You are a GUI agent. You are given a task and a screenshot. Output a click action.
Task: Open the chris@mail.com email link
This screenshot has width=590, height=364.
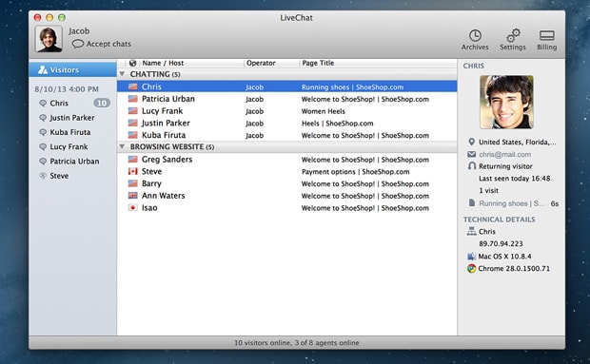(504, 154)
